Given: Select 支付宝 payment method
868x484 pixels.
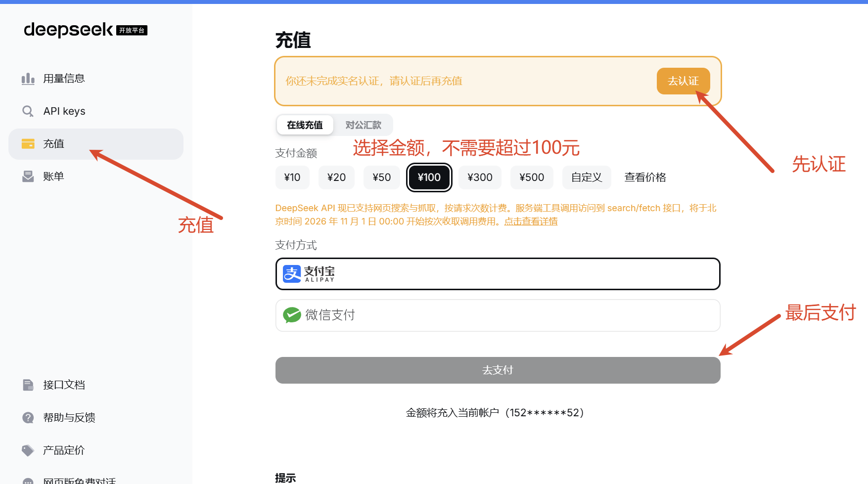Looking at the screenshot, I should (x=498, y=274).
